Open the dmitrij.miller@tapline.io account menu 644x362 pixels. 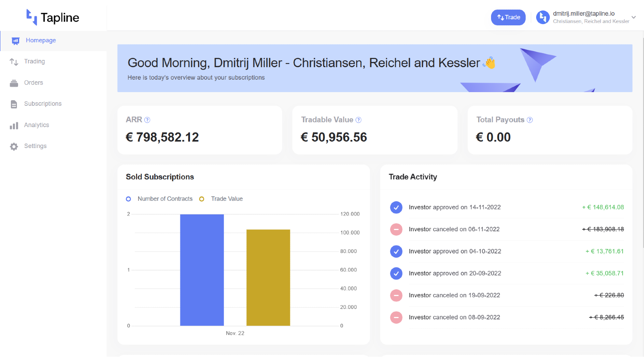point(584,14)
